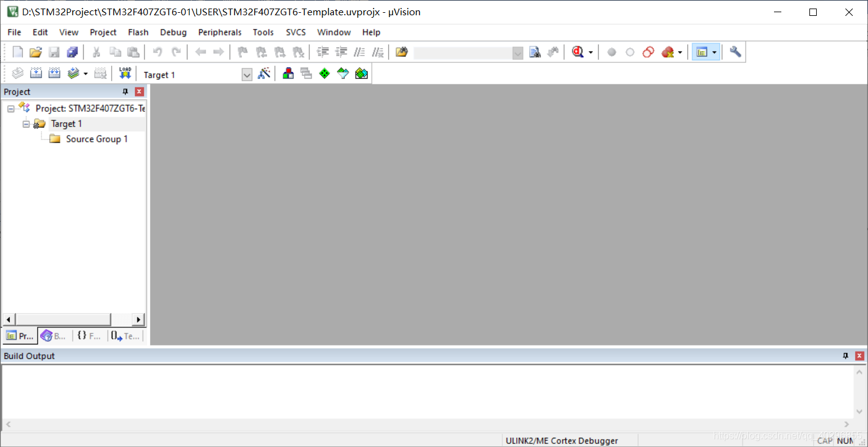Open the batch build dropdown arrow
Screen dimensions: 868x447
[x=85, y=74]
